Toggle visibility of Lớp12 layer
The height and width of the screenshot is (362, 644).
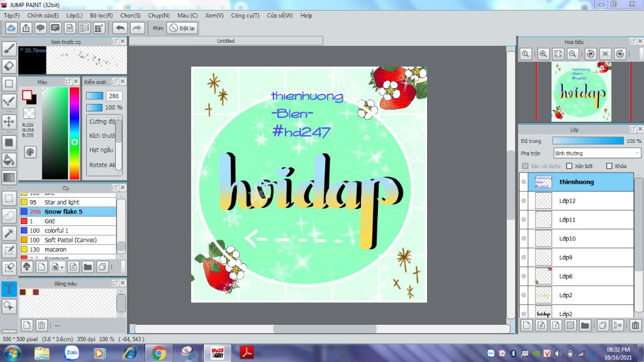click(x=524, y=201)
